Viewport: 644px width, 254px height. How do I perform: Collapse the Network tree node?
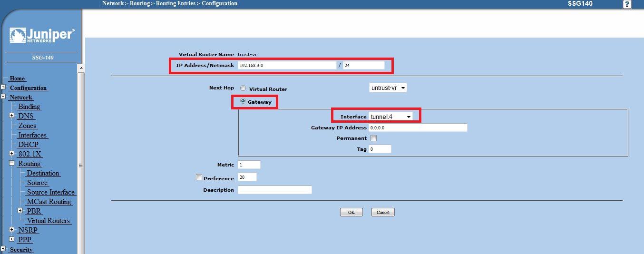[x=3, y=97]
